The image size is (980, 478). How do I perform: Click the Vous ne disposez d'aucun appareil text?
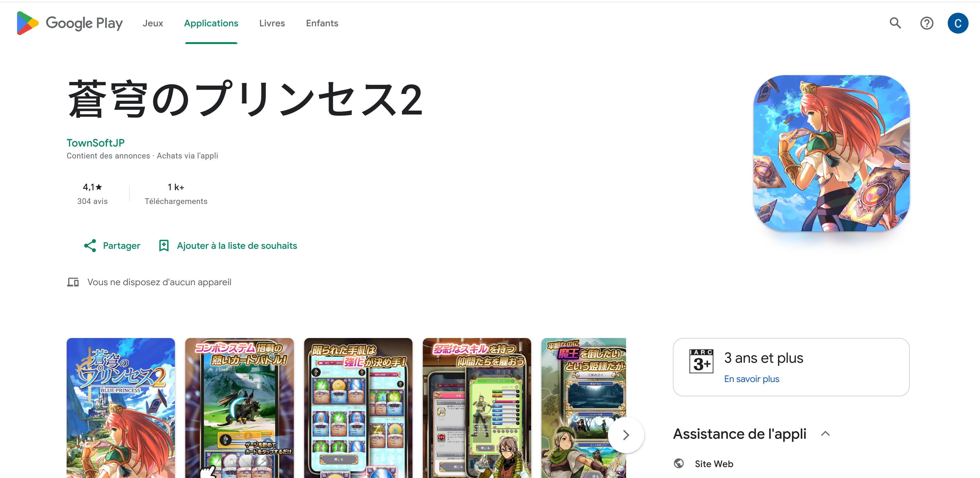pos(159,282)
